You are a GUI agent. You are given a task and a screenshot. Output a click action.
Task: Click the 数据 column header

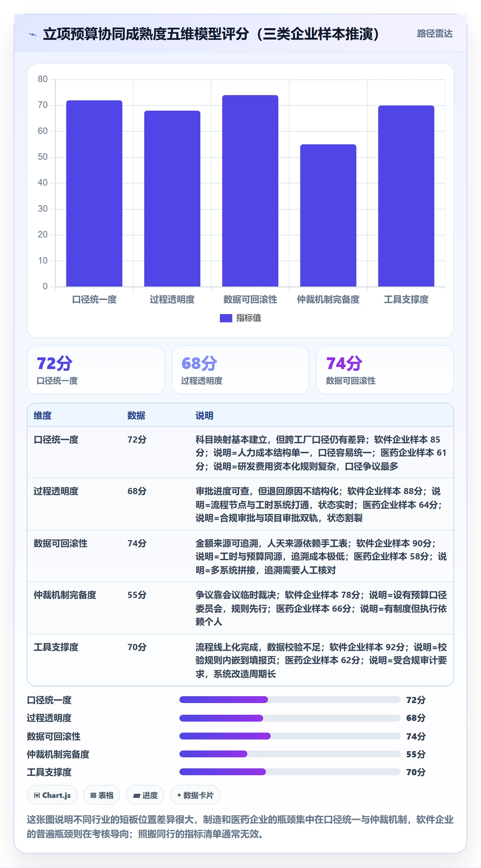pos(136,415)
